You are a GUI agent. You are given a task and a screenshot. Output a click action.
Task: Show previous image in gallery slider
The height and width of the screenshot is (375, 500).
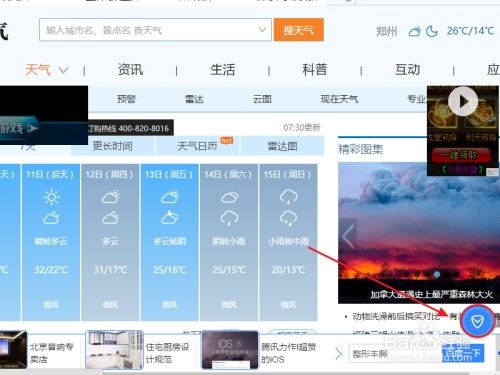[348, 236]
